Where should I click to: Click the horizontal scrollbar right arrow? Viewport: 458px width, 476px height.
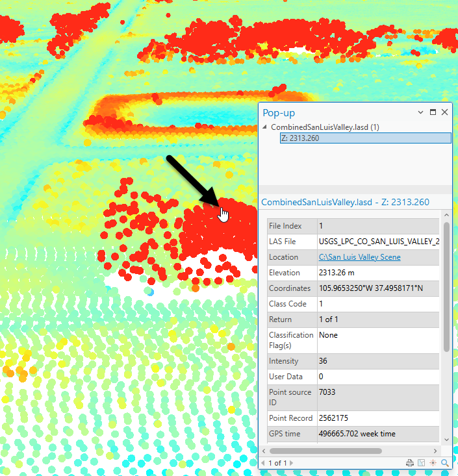pyautogui.click(x=437, y=451)
